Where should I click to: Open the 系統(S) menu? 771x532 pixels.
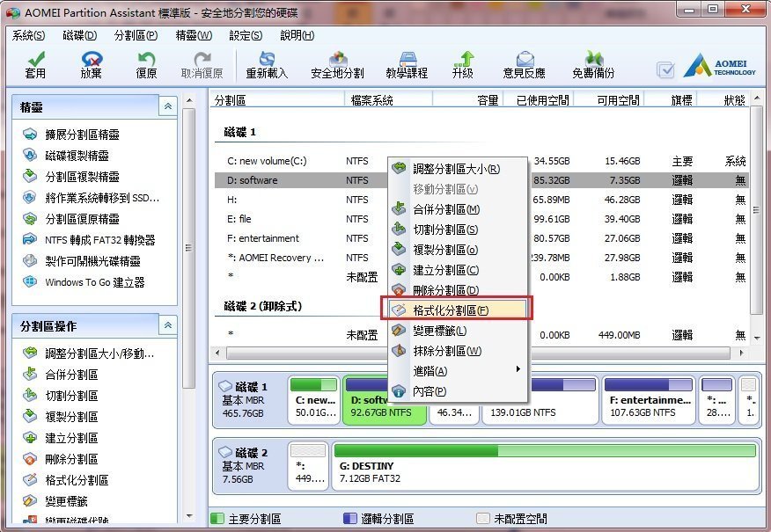tap(28, 35)
